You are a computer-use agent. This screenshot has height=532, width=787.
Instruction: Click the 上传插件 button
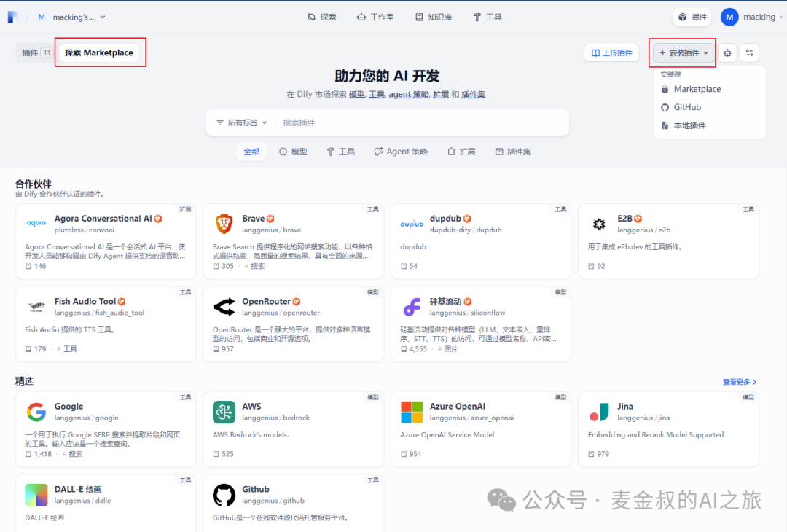point(611,52)
